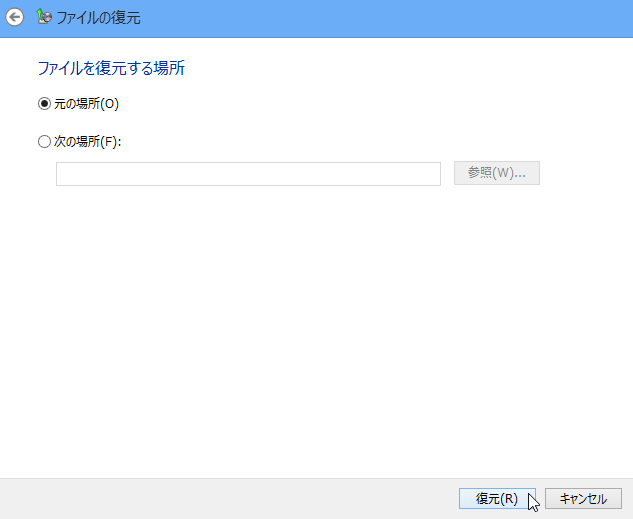Click the restore location path field
Screen dimensions: 633x519
coord(248,174)
